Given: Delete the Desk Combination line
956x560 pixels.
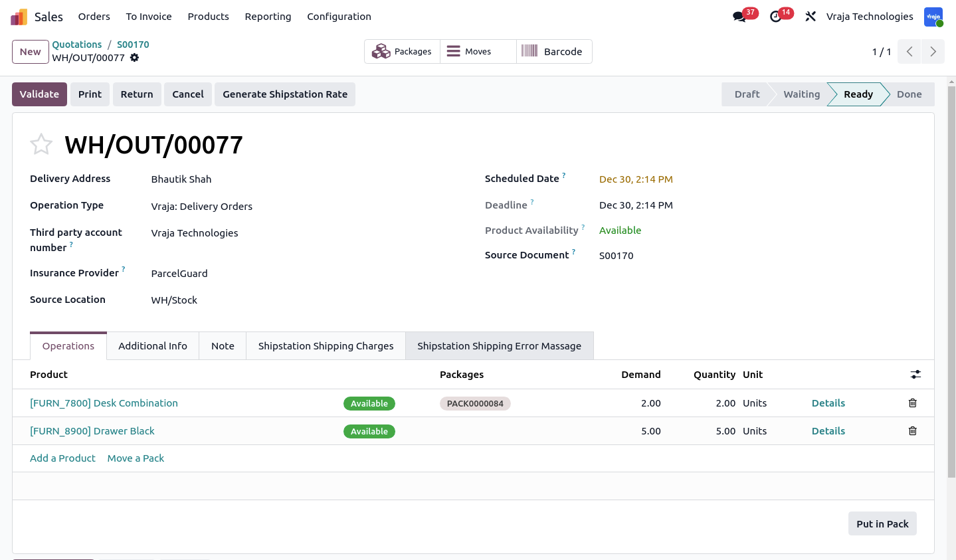Looking at the screenshot, I should pos(913,403).
